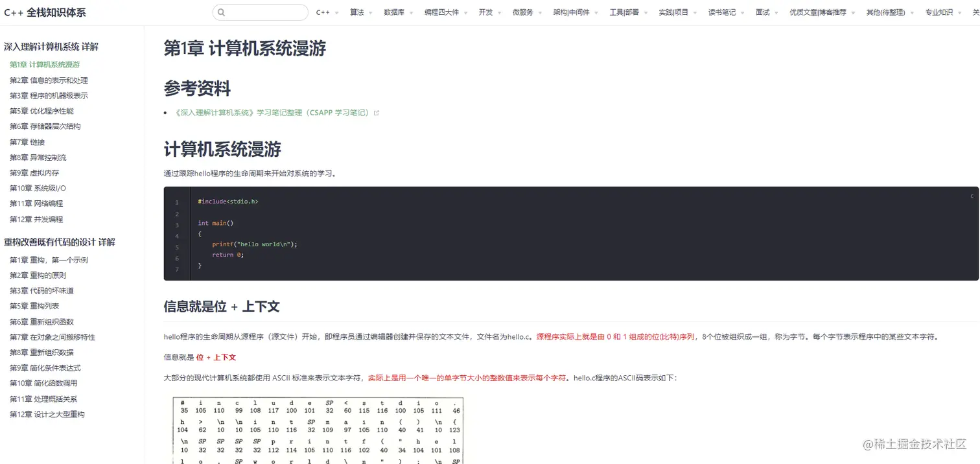Expand the 微服务 dropdown menu

tap(522, 12)
